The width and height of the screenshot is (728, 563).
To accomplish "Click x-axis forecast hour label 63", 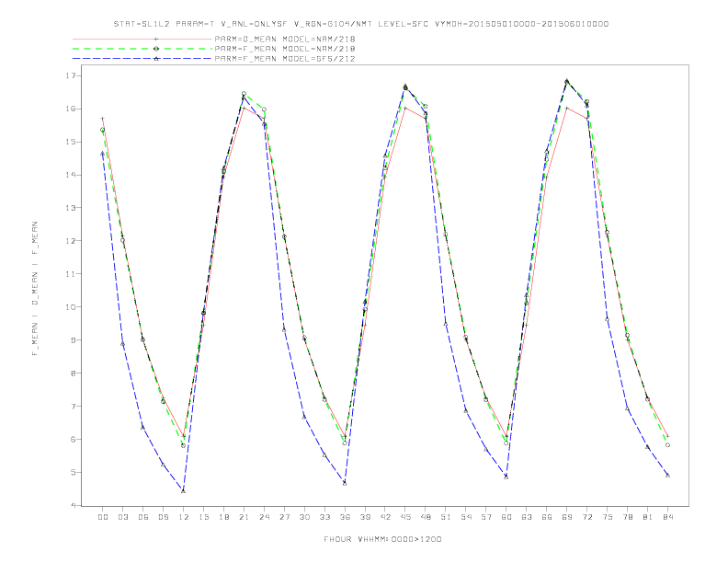I will (527, 517).
